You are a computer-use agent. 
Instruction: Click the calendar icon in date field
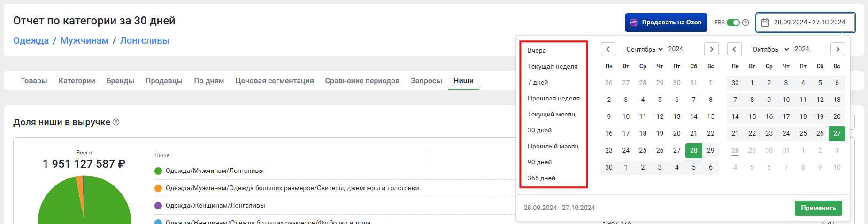point(765,23)
